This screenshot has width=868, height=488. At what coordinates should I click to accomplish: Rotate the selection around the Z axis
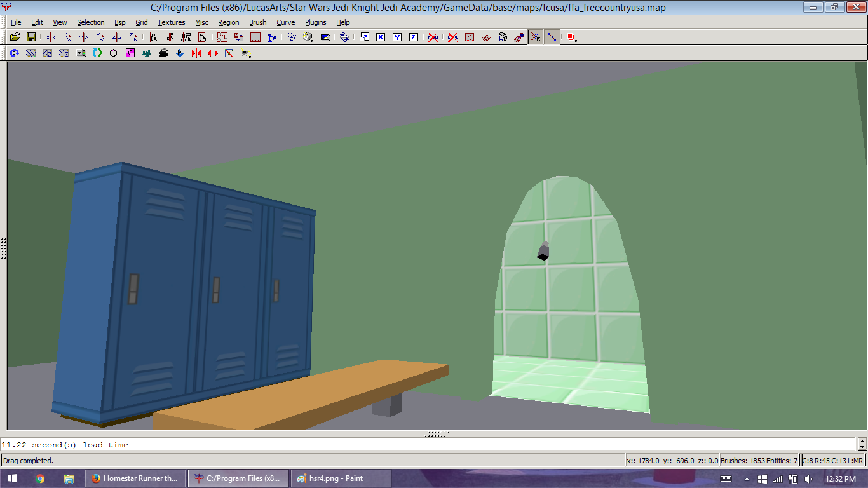133,37
